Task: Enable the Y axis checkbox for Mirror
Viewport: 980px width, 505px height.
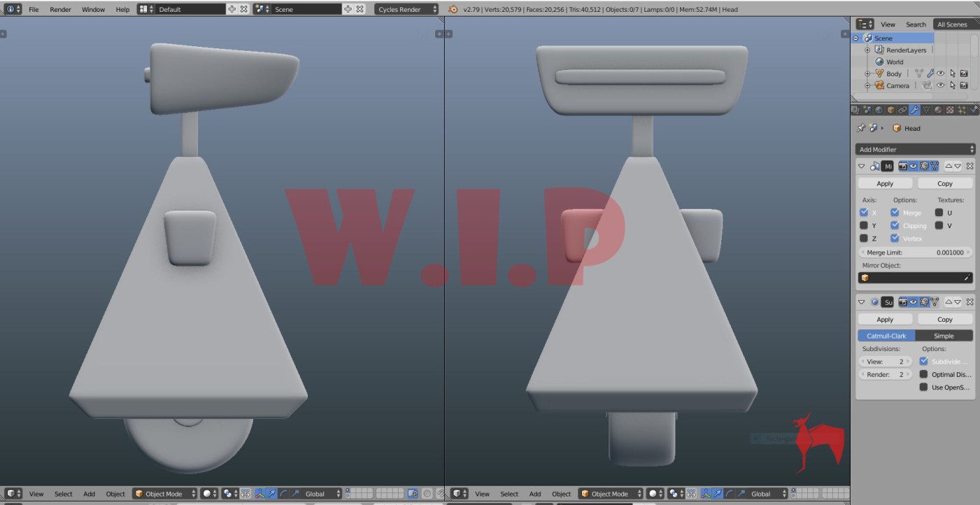Action: tap(864, 225)
